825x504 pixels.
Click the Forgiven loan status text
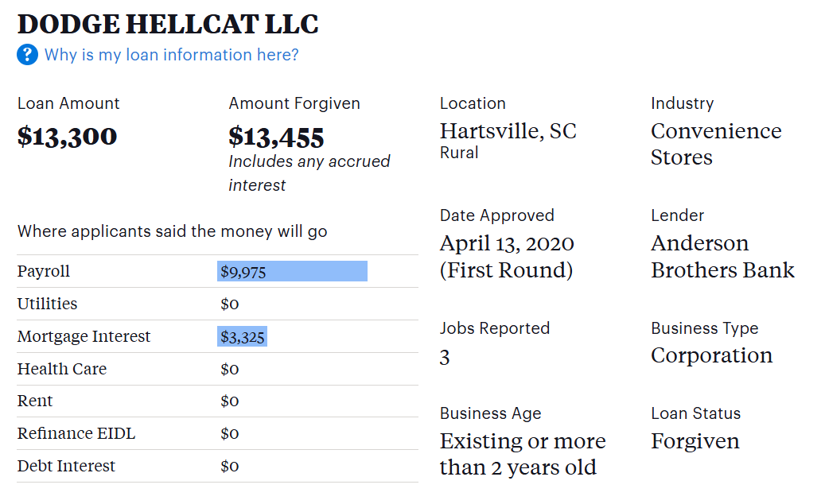click(x=695, y=441)
